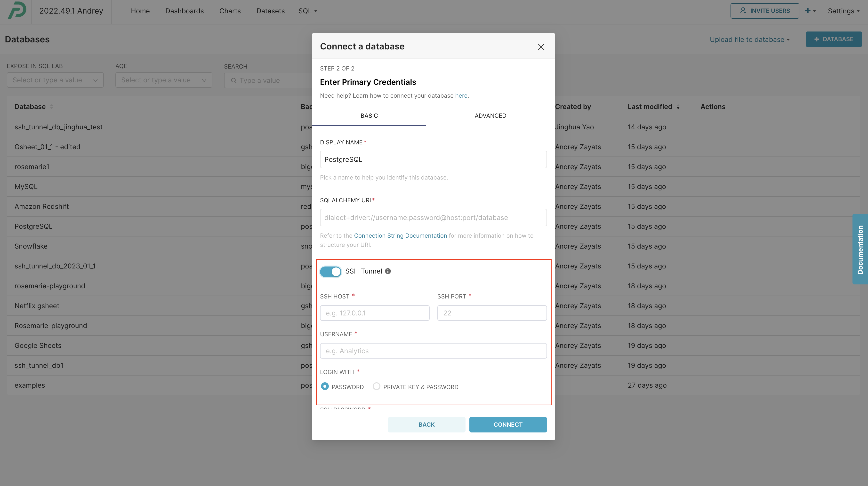868x486 pixels.
Task: Open the Connection String Documentation link
Action: pos(400,235)
